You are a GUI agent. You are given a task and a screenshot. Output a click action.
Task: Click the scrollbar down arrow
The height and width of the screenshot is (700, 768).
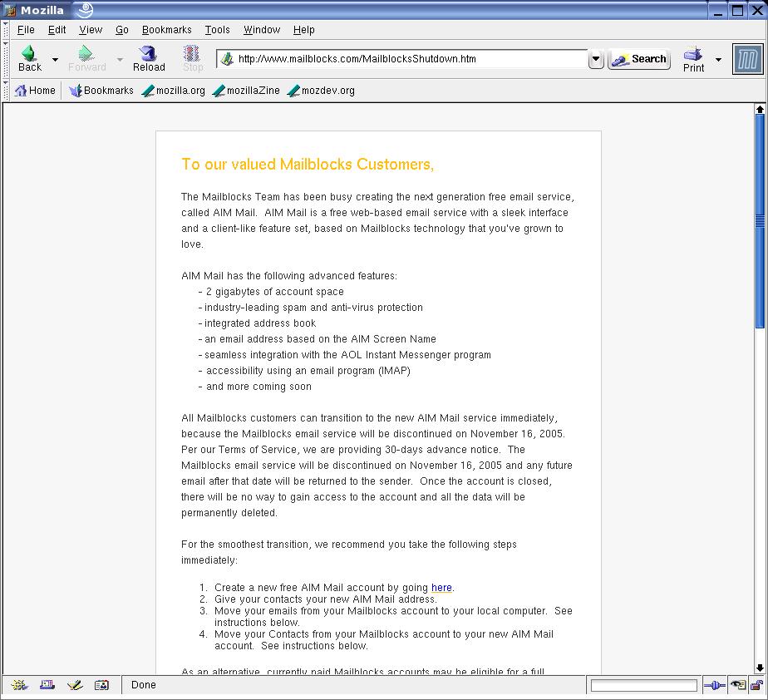(x=760, y=668)
